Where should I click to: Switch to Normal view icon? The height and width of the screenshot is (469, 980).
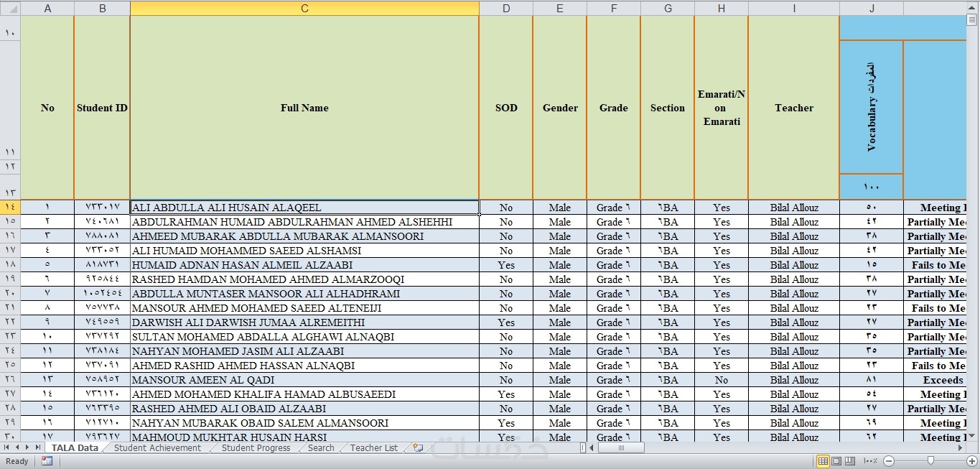[823, 461]
